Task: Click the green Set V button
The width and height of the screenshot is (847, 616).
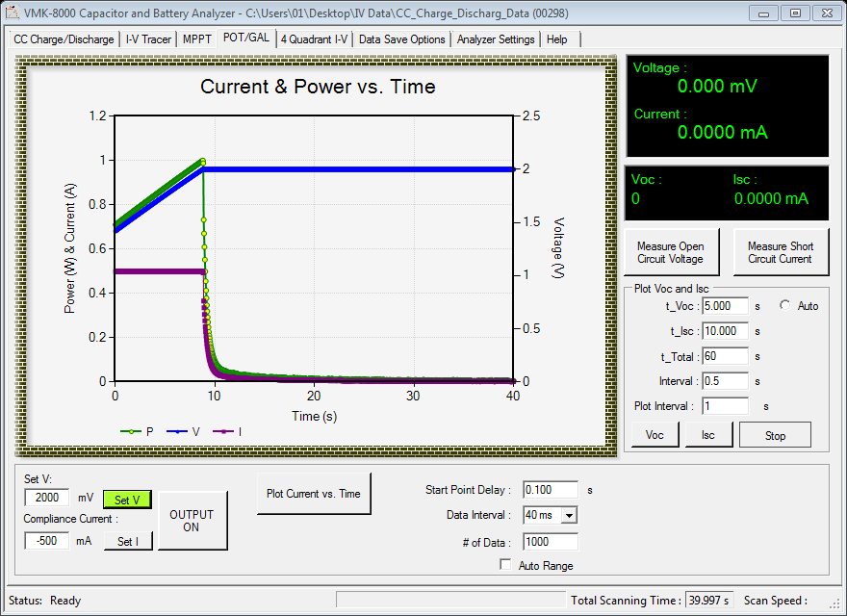Action: [127, 500]
